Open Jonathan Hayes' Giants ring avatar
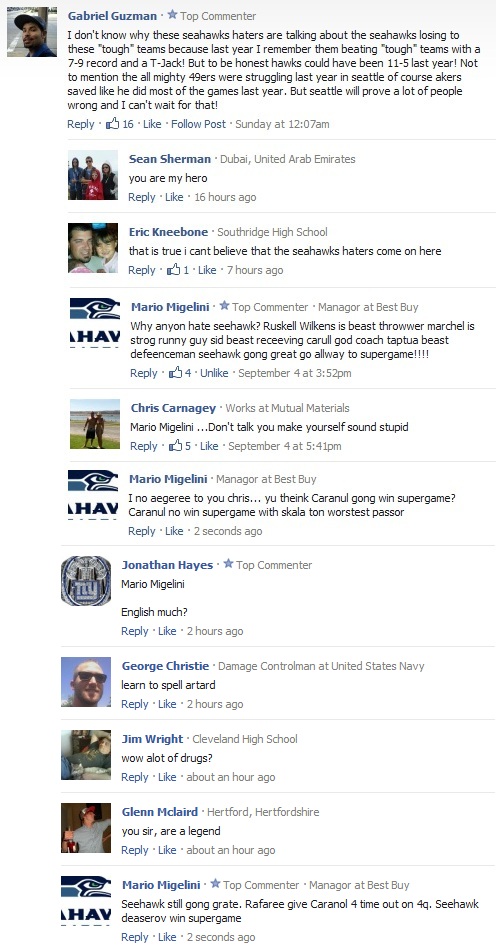 [x=86, y=581]
